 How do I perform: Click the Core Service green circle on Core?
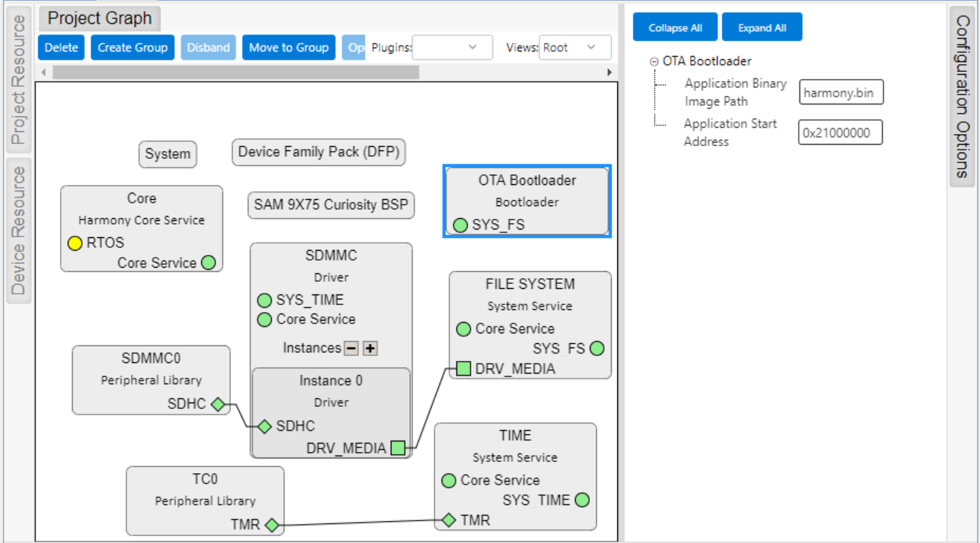point(208,263)
